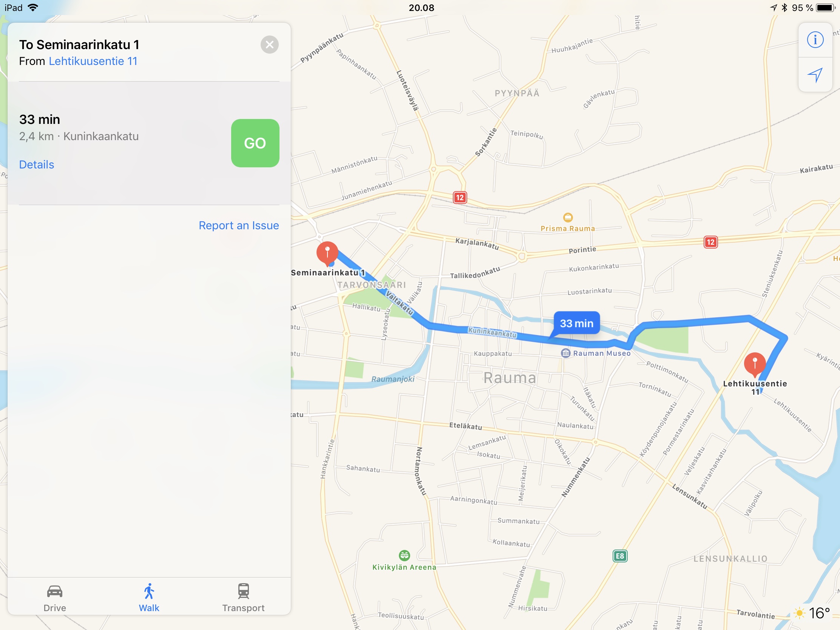Open route Details link
The width and height of the screenshot is (840, 630).
[37, 164]
